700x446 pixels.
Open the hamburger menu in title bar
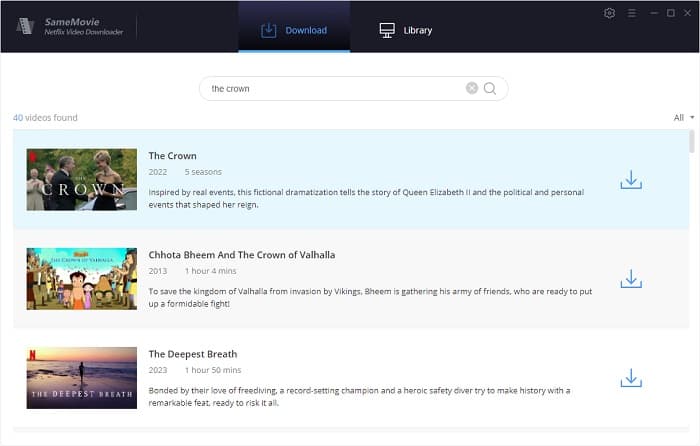630,13
